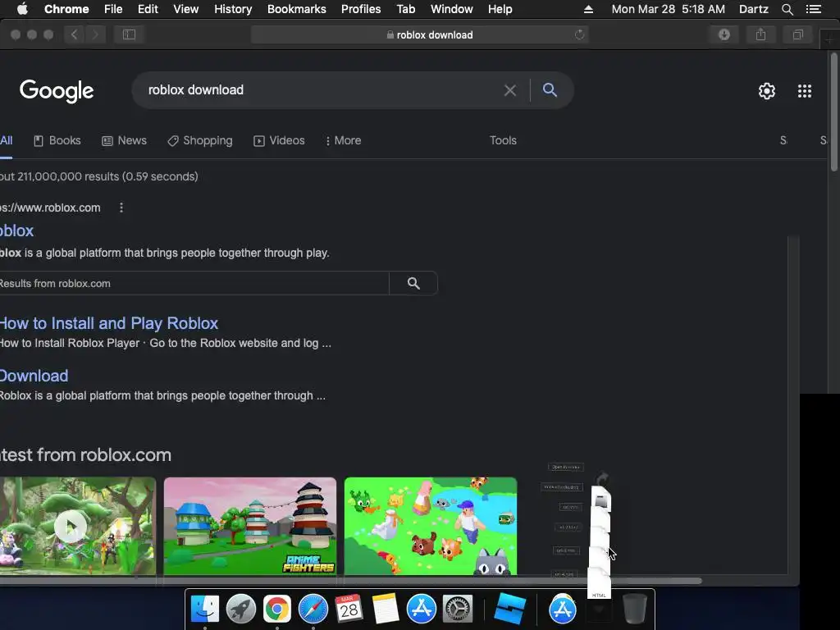Viewport: 840px width, 630px height.
Task: Open the colorful pets game thumbnail
Action: coord(431,526)
